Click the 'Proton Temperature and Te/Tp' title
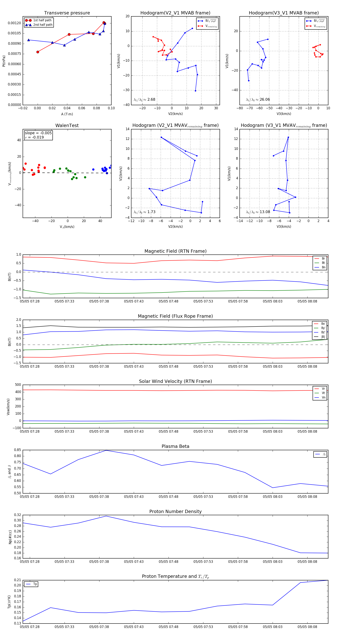Viewport: 351px width, 644px height. [x=175, y=576]
